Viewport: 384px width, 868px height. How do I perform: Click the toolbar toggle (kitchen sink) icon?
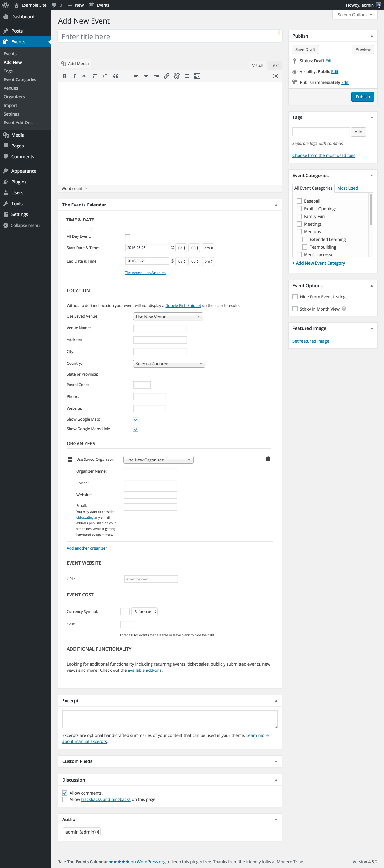pos(197,76)
